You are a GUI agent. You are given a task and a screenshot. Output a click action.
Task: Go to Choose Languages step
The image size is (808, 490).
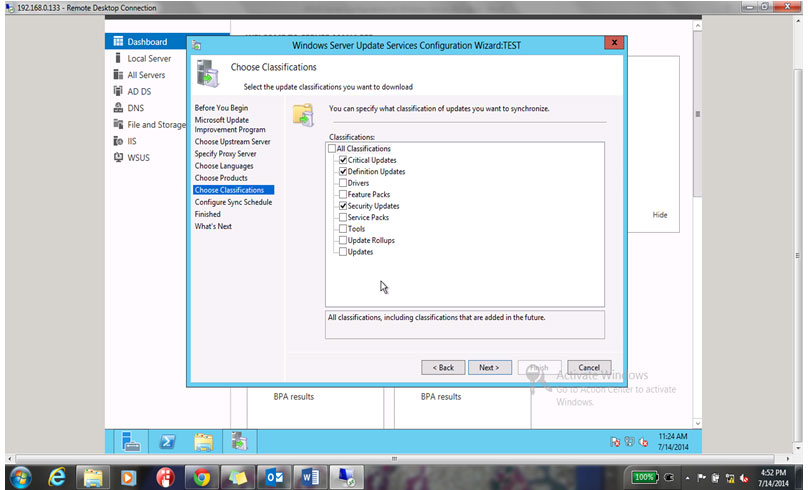[x=224, y=166]
